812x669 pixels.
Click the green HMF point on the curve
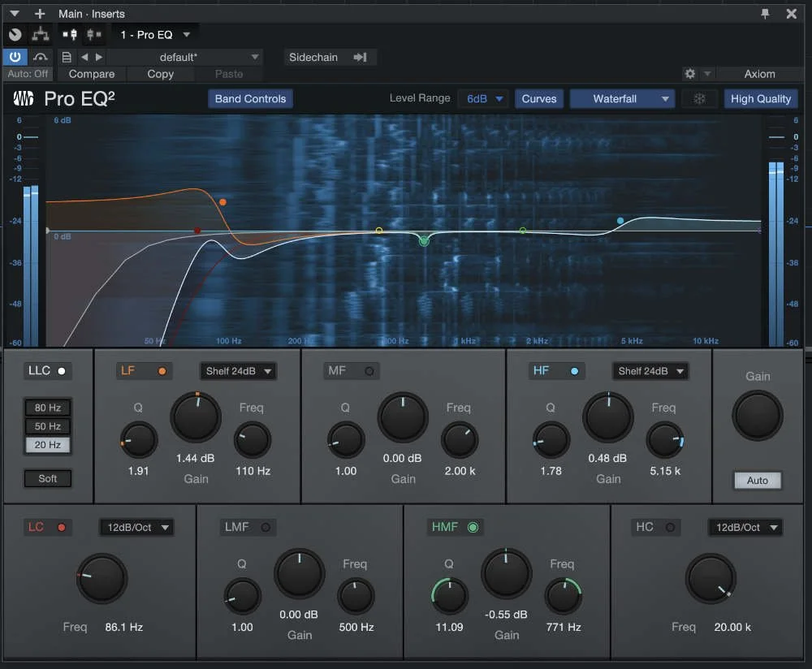click(x=423, y=240)
